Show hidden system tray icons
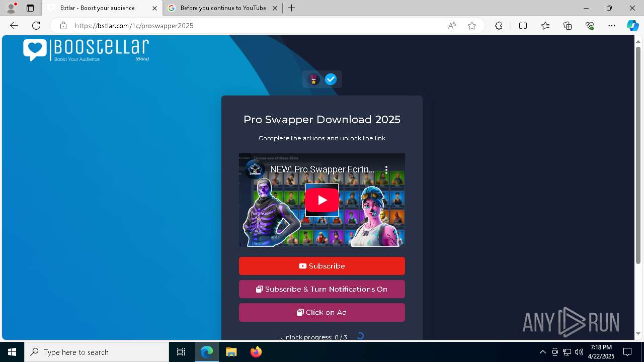The image size is (644, 362). coord(542,352)
